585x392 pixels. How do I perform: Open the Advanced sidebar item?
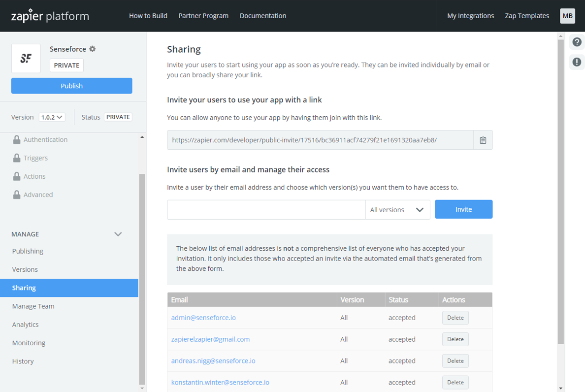click(38, 195)
